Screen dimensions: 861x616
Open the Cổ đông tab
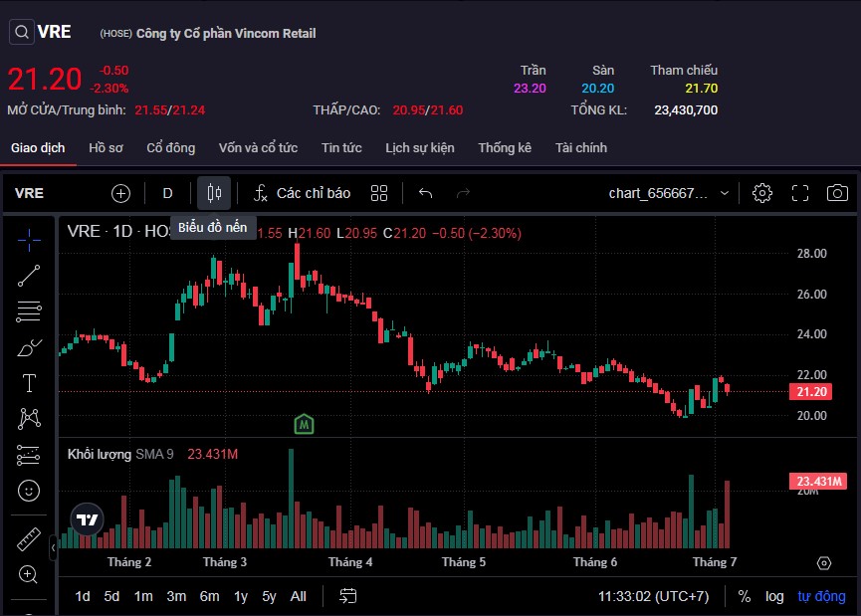point(171,147)
